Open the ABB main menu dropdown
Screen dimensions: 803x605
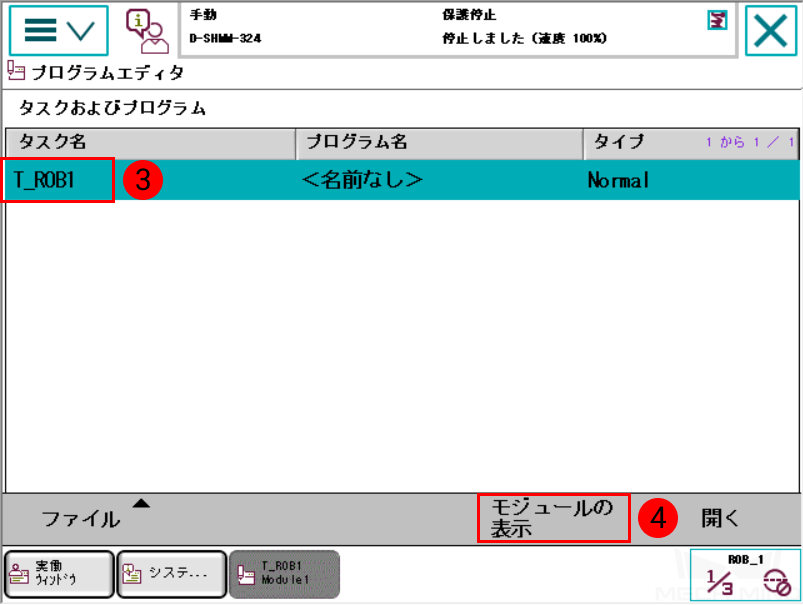click(x=58, y=31)
